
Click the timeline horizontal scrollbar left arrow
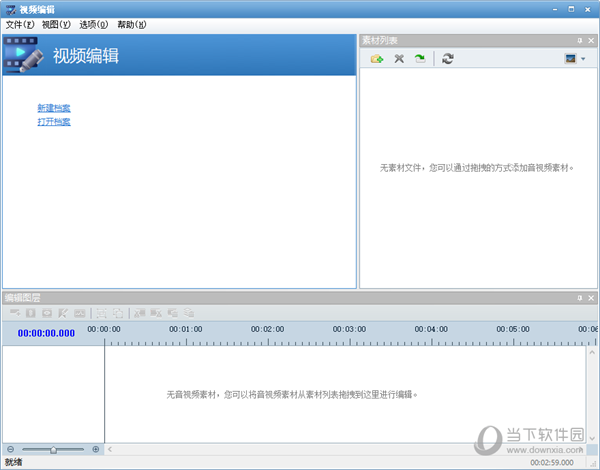(x=109, y=450)
